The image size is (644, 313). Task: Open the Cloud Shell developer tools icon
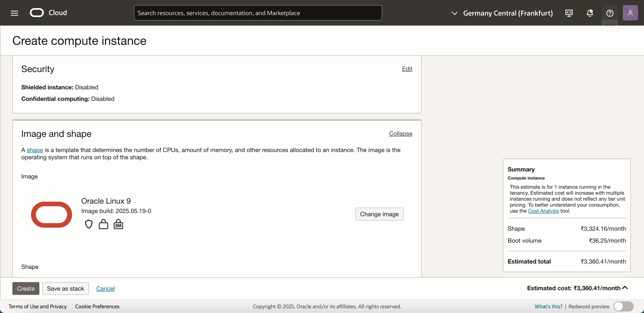point(569,13)
